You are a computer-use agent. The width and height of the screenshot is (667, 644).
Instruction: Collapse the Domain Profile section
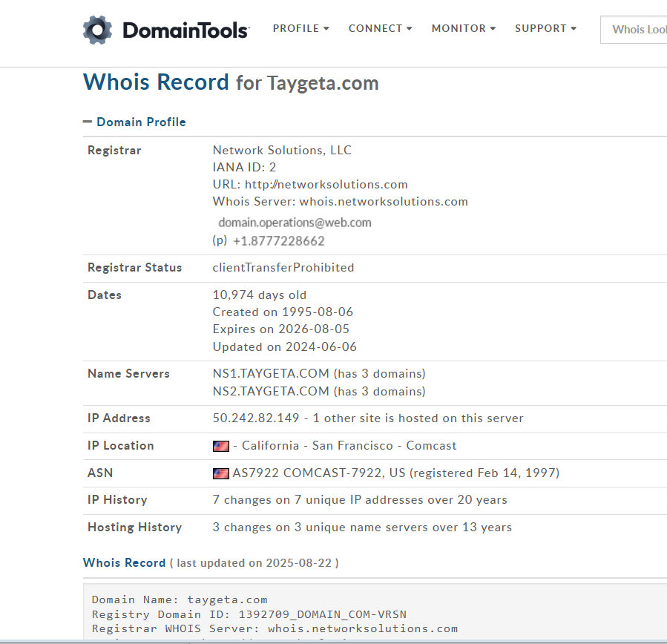88,122
